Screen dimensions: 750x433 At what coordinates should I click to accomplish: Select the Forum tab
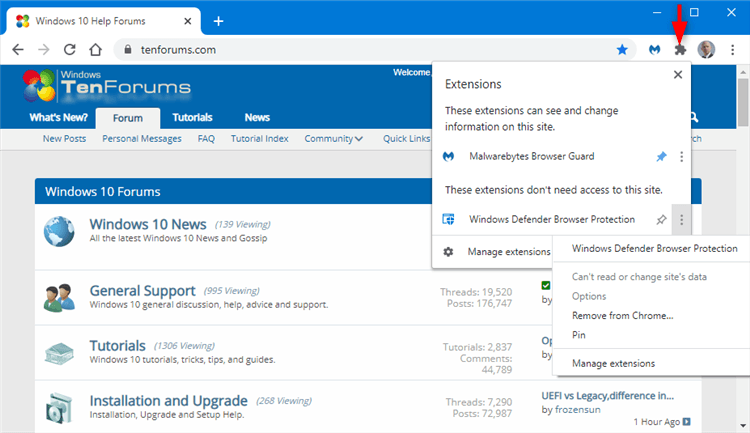coord(128,118)
